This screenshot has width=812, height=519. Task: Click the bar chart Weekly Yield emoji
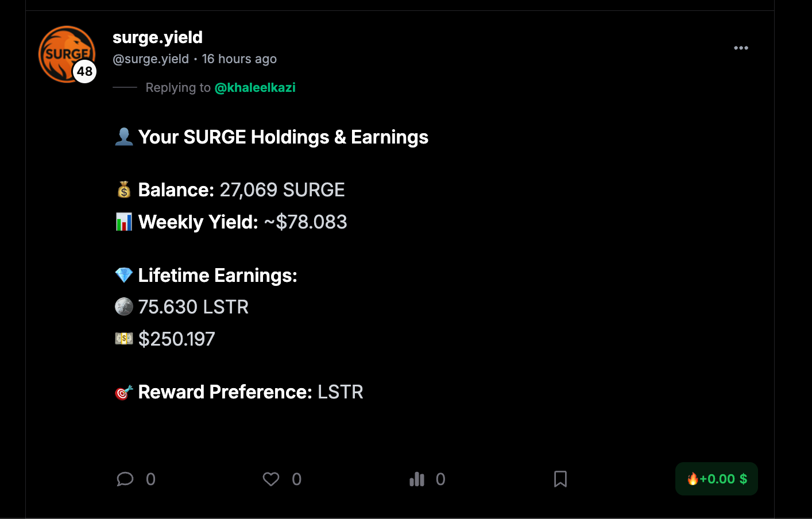tap(124, 222)
